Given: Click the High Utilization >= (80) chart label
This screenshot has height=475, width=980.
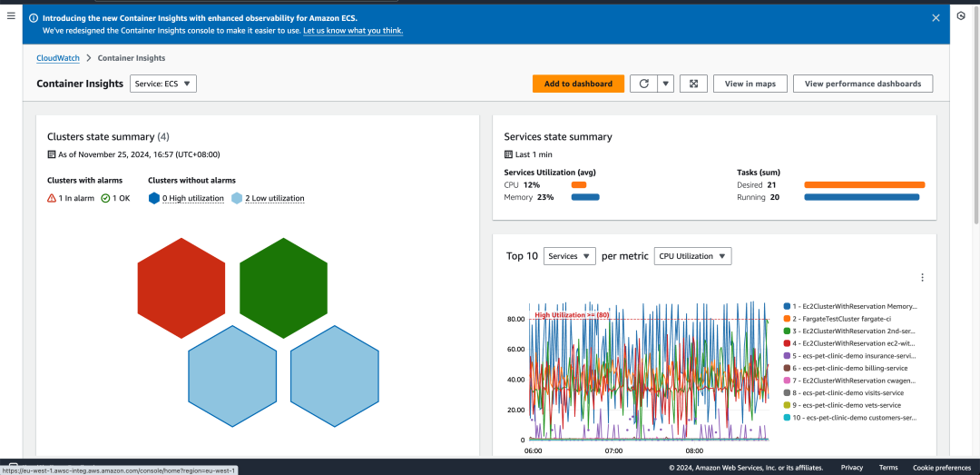Looking at the screenshot, I should [x=572, y=315].
